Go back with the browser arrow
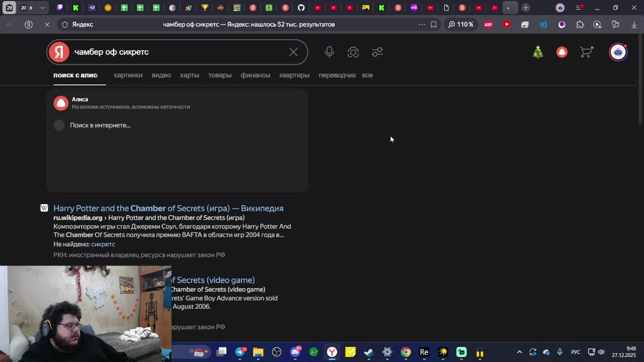Screen dimensions: 644x362 pos(10,24)
